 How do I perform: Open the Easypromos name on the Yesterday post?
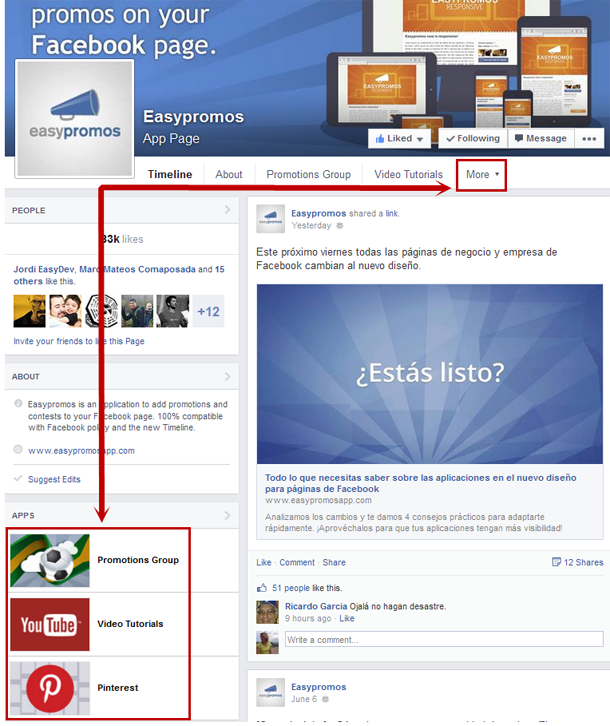(319, 213)
